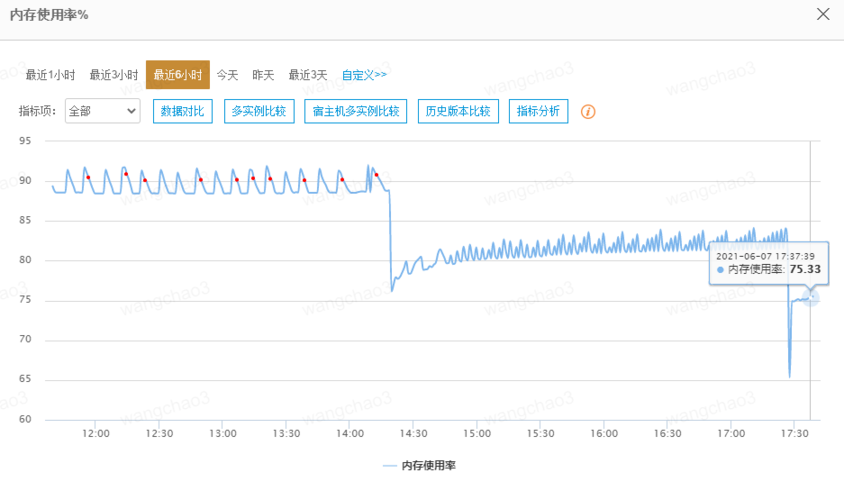
Task: Click the 多实例比较 button
Action: point(259,111)
